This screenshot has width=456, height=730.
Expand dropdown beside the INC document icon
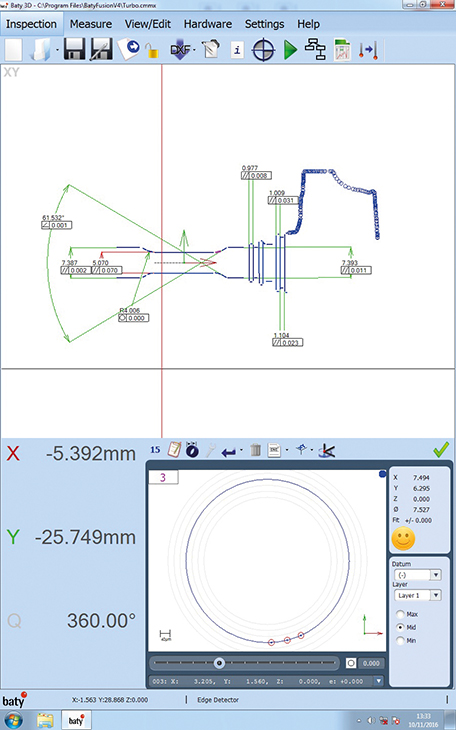[x=286, y=450]
